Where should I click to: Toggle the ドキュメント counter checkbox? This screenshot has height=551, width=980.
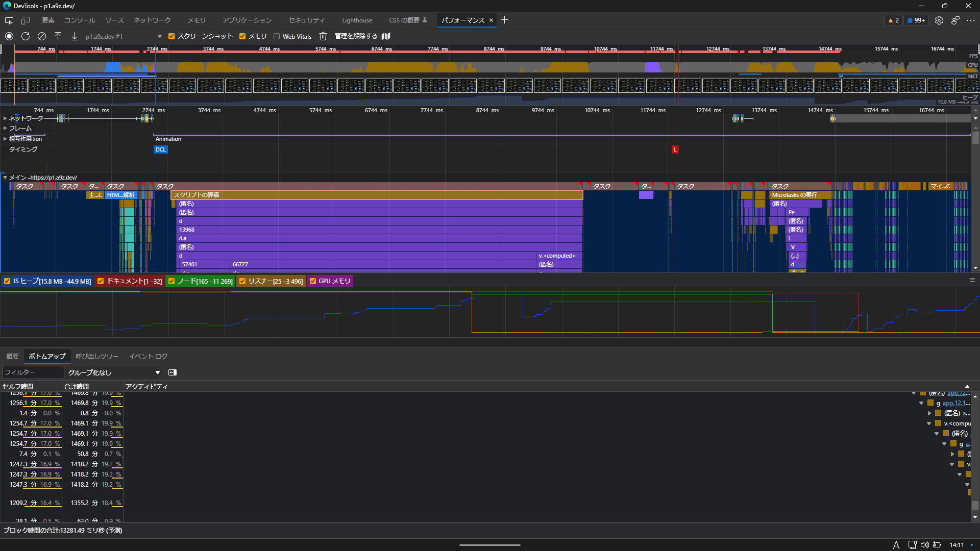click(x=101, y=281)
